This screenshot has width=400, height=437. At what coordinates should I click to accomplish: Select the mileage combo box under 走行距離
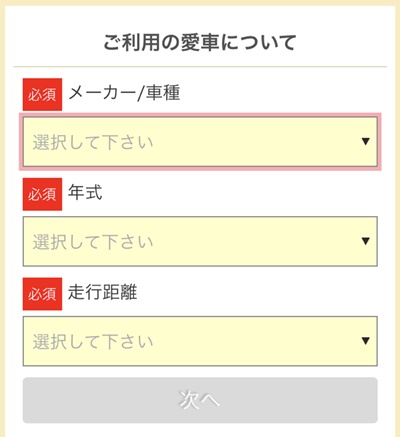(200, 341)
